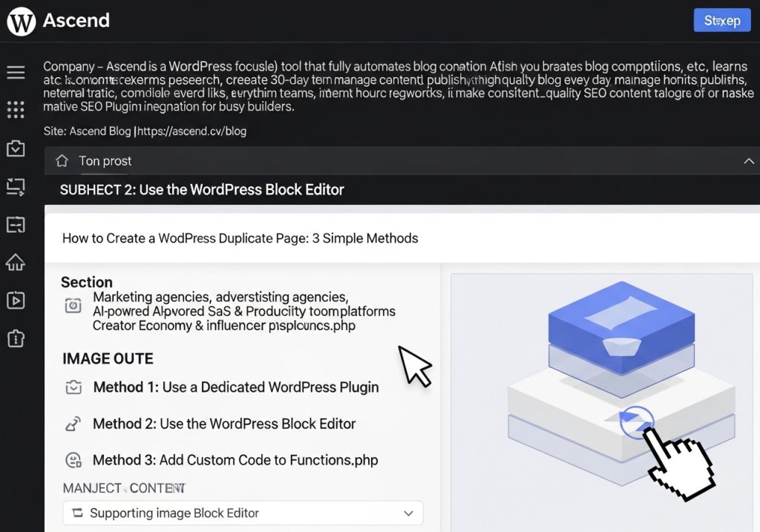Click the WordPress logo icon
The width and height of the screenshot is (760, 532).
22,22
